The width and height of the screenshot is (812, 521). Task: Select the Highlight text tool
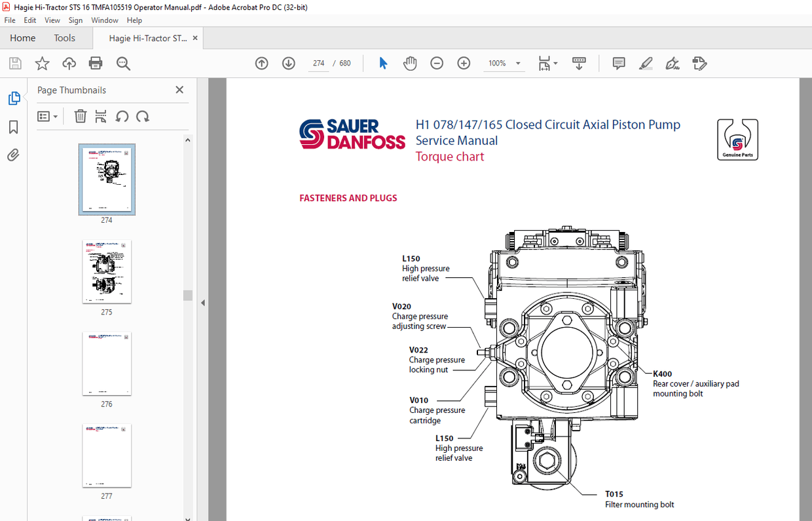pos(646,63)
